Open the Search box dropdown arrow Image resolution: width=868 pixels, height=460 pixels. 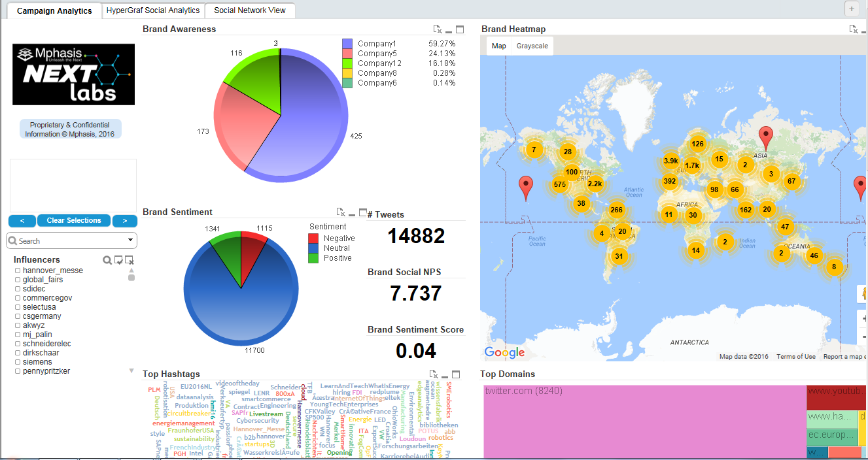coord(131,240)
